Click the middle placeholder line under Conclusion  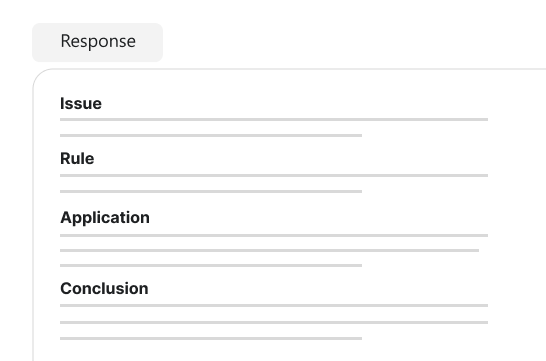(x=274, y=323)
